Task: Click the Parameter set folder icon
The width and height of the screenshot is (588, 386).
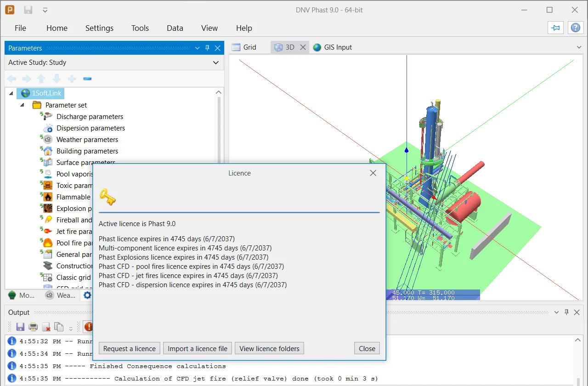Action: (37, 105)
